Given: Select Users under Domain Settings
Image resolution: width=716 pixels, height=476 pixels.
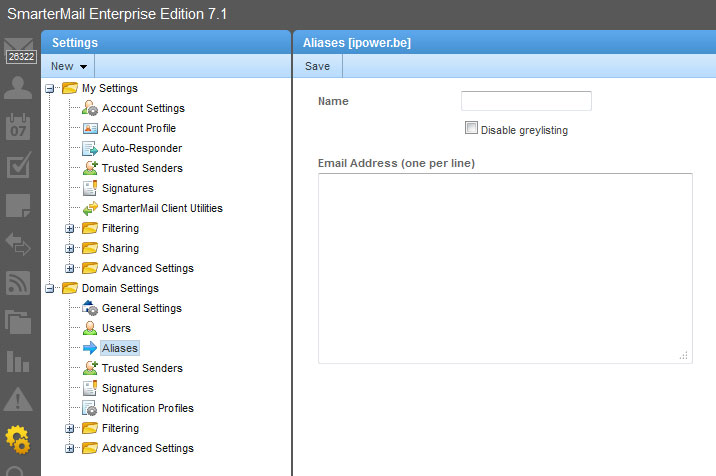Looking at the screenshot, I should (x=116, y=328).
